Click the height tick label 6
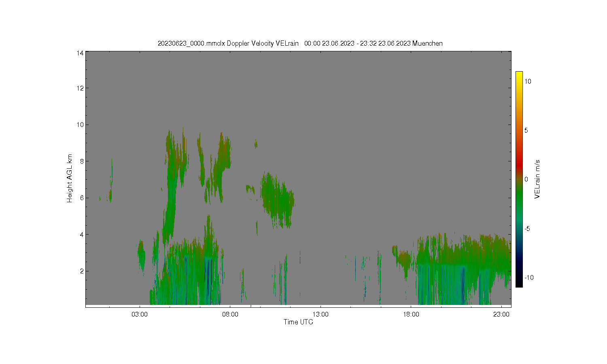The height and width of the screenshot is (364, 607). [82, 198]
